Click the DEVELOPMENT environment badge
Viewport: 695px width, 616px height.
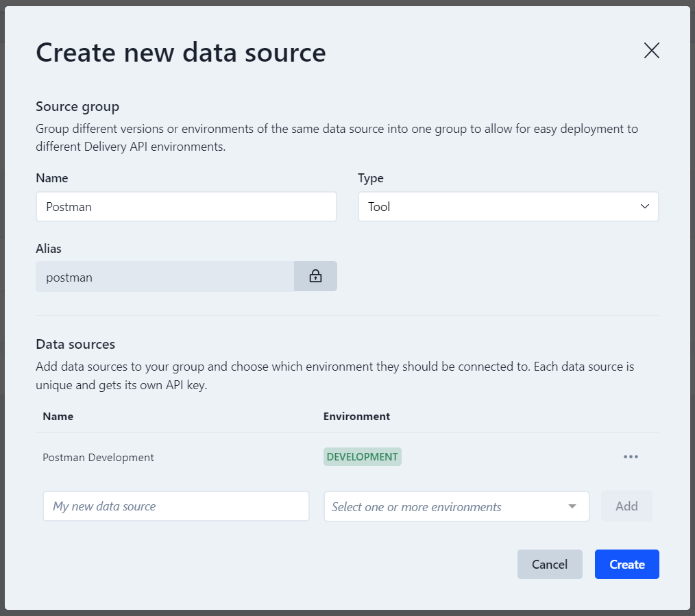(x=362, y=457)
